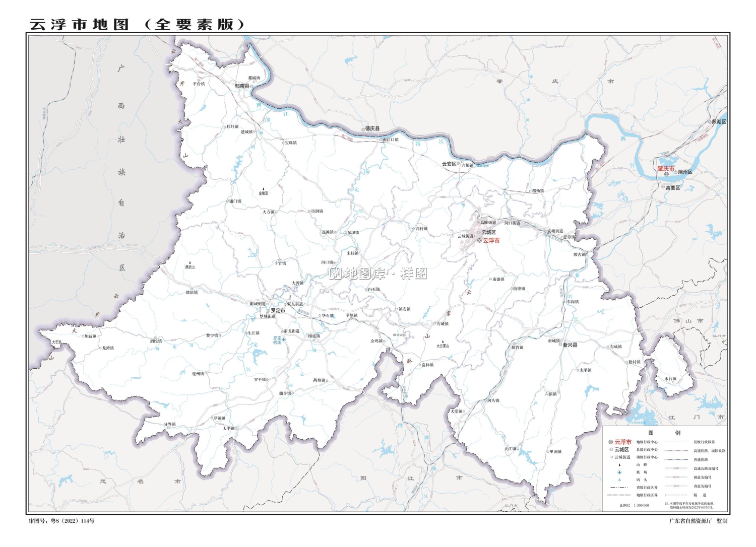
Task: Click the 金菊顶 peak symbol
Action: (x=264, y=189)
